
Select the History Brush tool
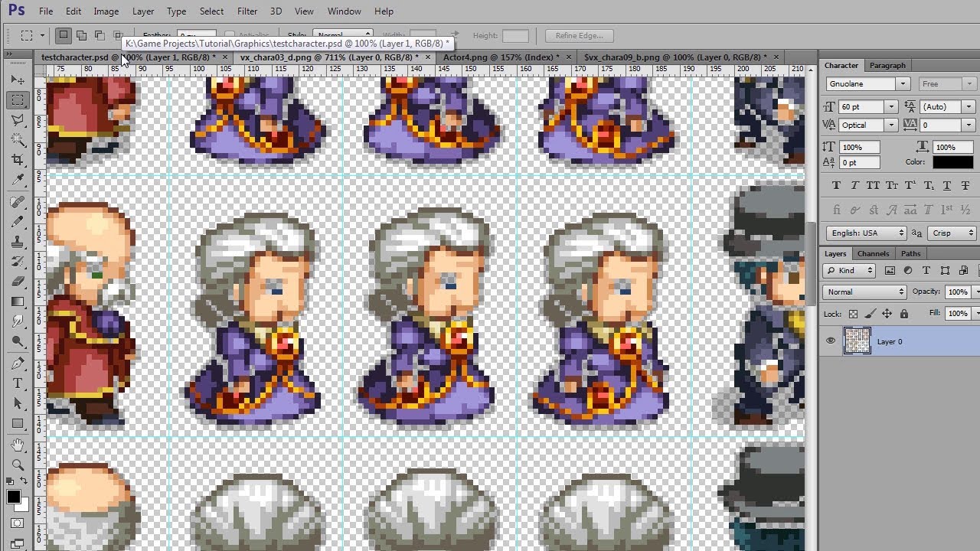pos(18,262)
